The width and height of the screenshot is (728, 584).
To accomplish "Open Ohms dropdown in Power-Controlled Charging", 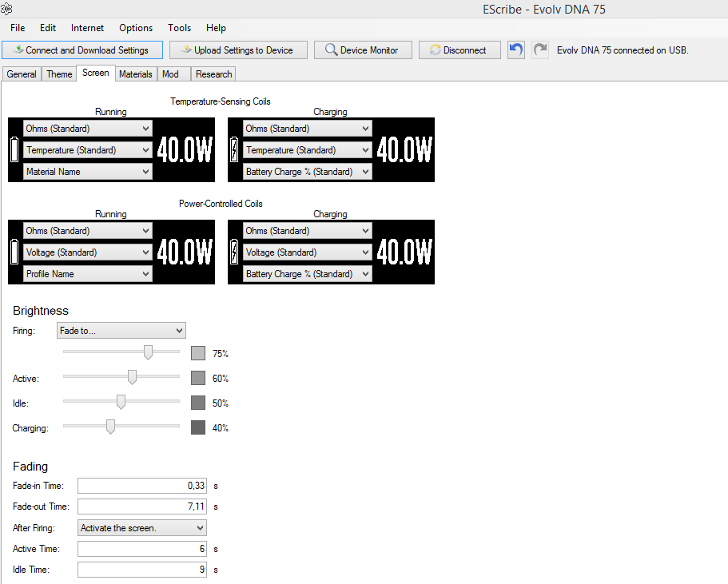I will tap(308, 231).
